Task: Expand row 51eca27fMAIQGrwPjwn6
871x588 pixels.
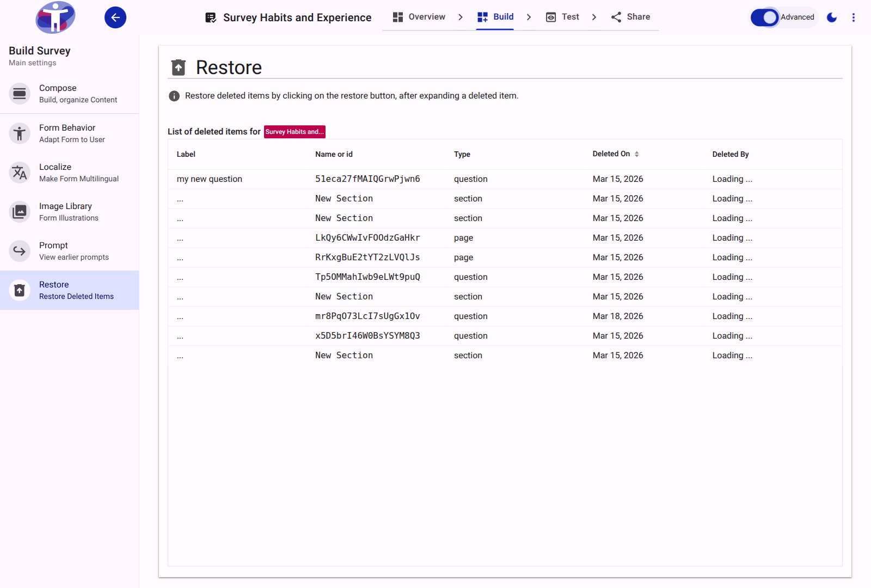Action: click(x=505, y=179)
